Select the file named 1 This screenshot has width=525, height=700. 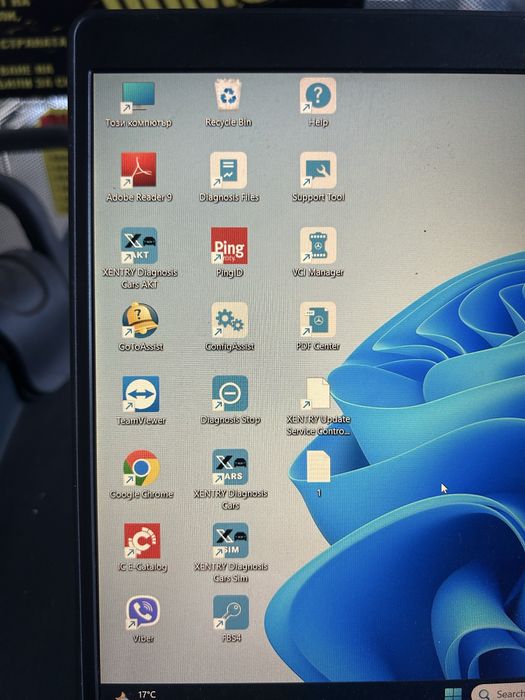(x=318, y=466)
